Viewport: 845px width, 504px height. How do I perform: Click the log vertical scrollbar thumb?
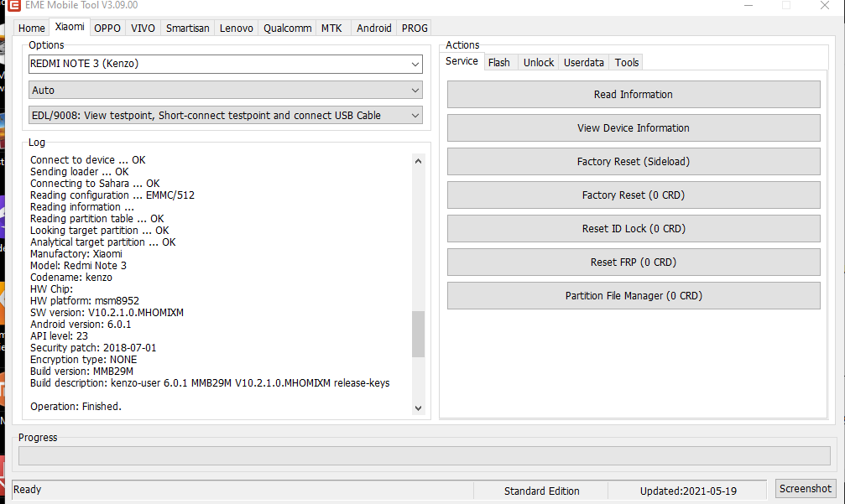coord(418,334)
